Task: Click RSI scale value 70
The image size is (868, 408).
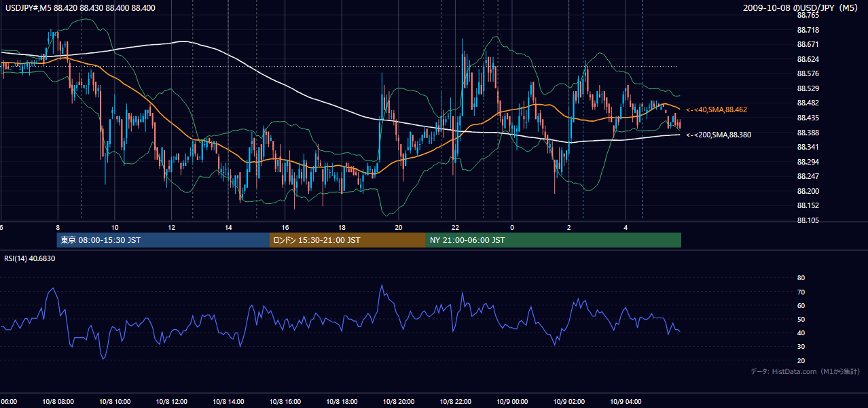Action: pyautogui.click(x=801, y=292)
